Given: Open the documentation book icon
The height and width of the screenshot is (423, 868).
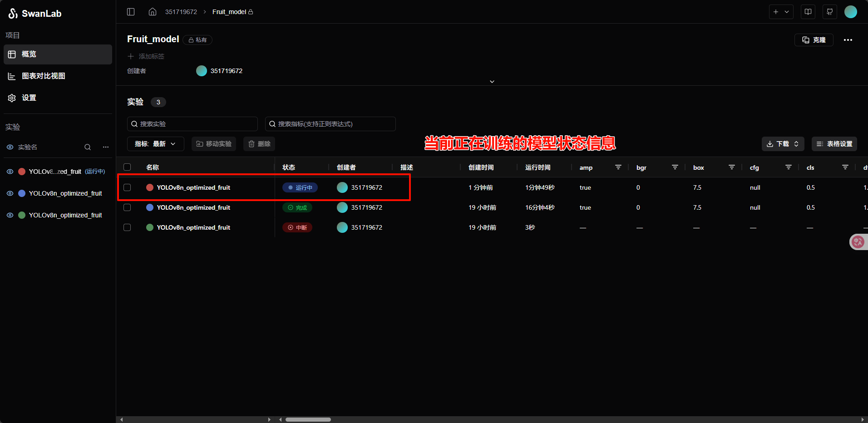Looking at the screenshot, I should (808, 12).
